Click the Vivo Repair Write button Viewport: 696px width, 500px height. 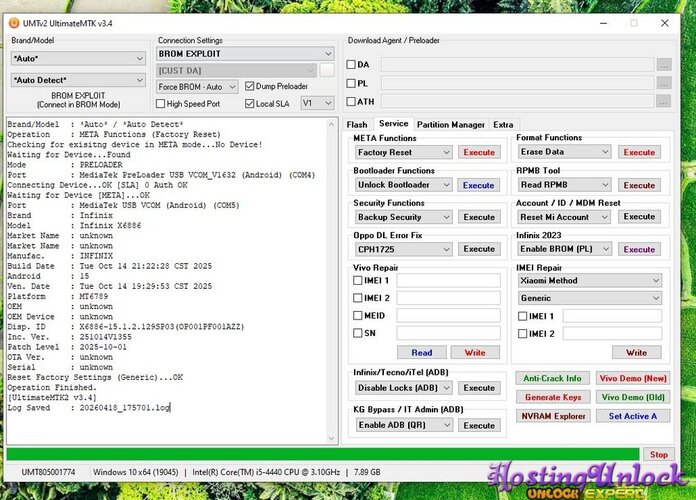pos(475,353)
